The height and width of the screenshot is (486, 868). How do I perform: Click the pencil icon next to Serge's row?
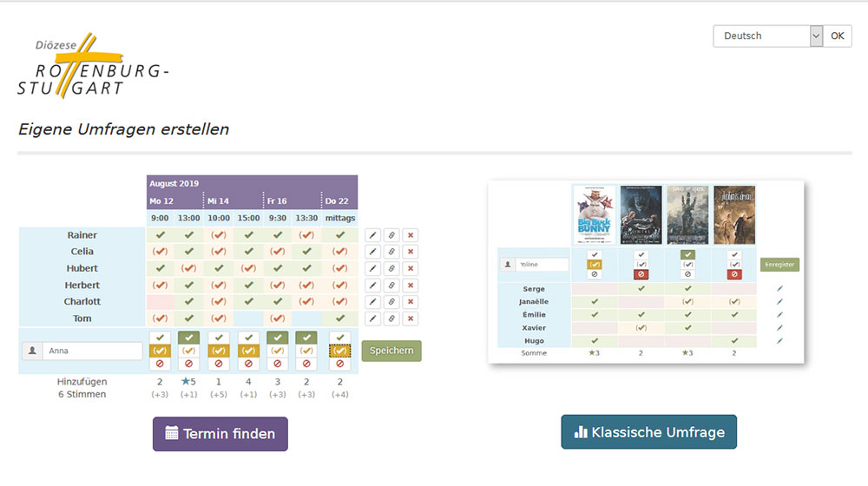(779, 288)
